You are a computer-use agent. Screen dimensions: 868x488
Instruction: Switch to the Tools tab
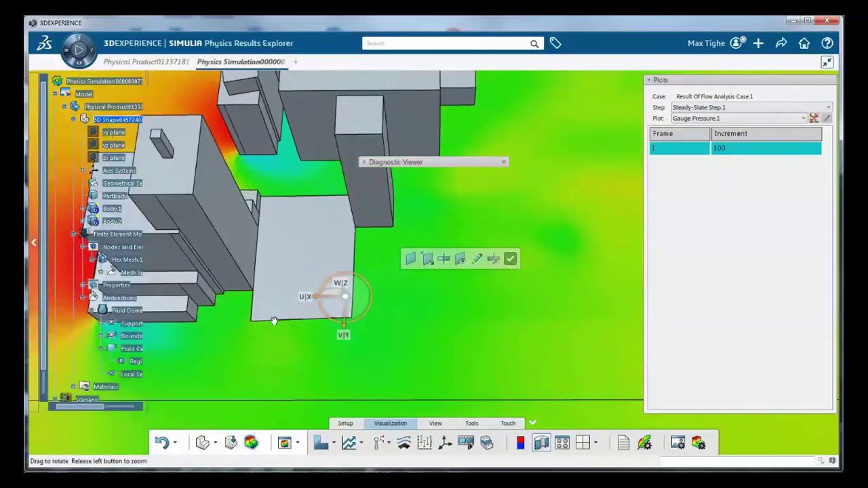tap(471, 424)
